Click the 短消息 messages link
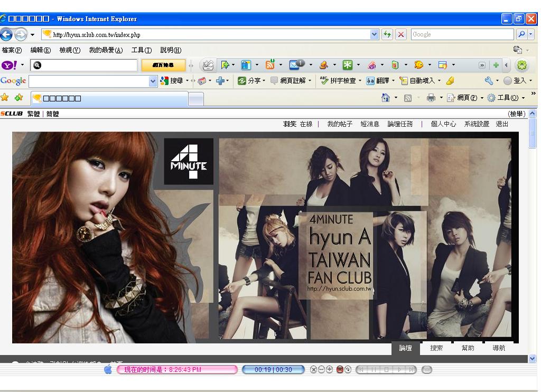Image resolution: width=541 pixels, height=392 pixels. 370,124
